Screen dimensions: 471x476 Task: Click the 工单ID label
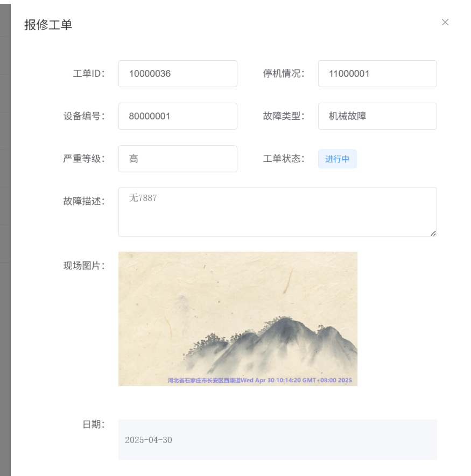pos(89,74)
